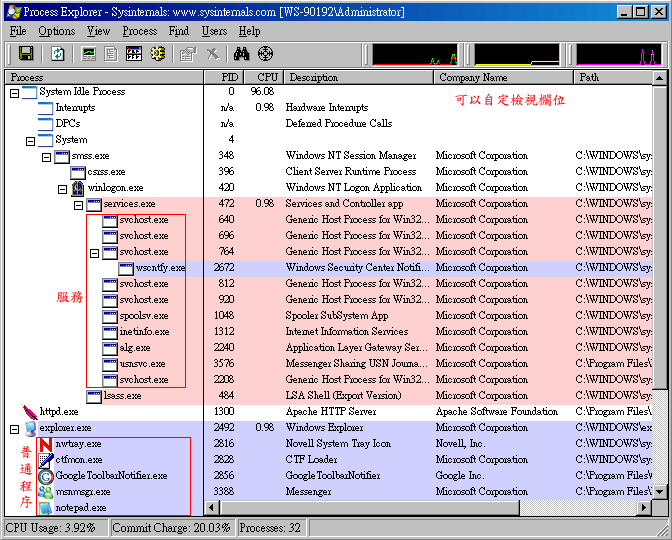This screenshot has width=672, height=540.
Task: Sort by the Company Name column header
Action: click(504, 78)
